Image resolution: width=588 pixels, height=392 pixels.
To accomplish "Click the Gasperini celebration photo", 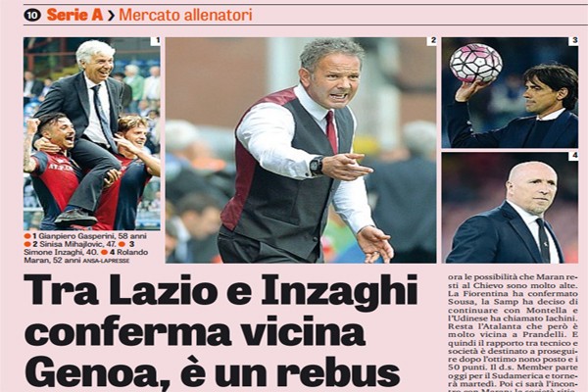I will 92,133.
